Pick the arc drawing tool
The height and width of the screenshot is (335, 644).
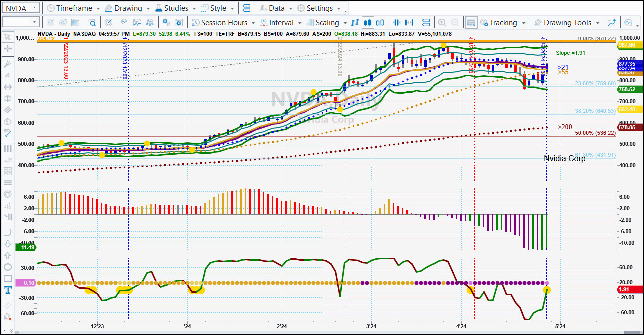[x=7, y=232]
